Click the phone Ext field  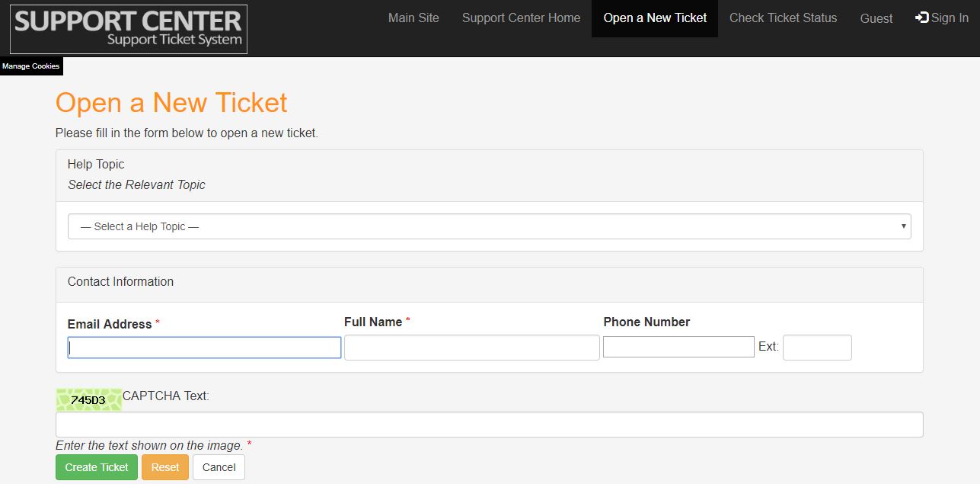click(816, 348)
